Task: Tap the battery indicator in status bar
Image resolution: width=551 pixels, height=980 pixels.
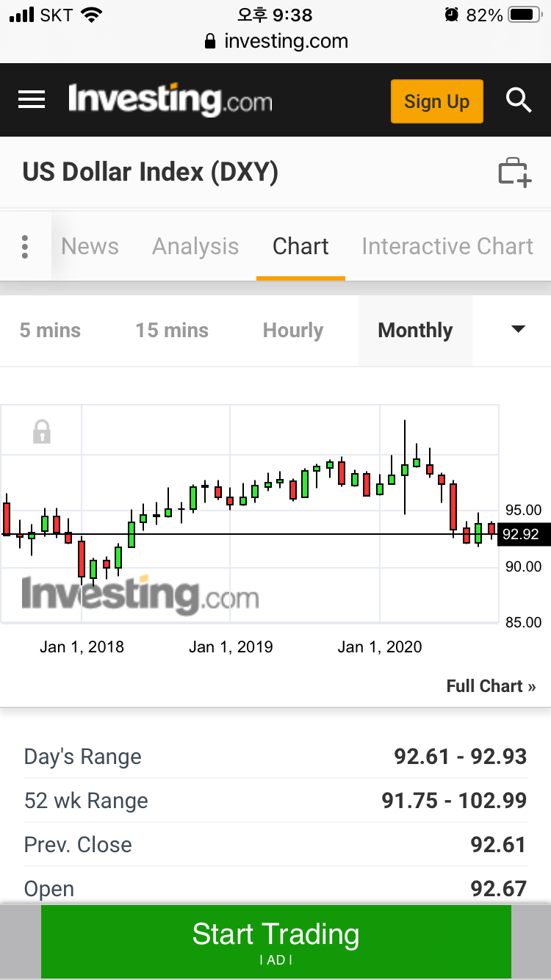Action: pos(525,15)
